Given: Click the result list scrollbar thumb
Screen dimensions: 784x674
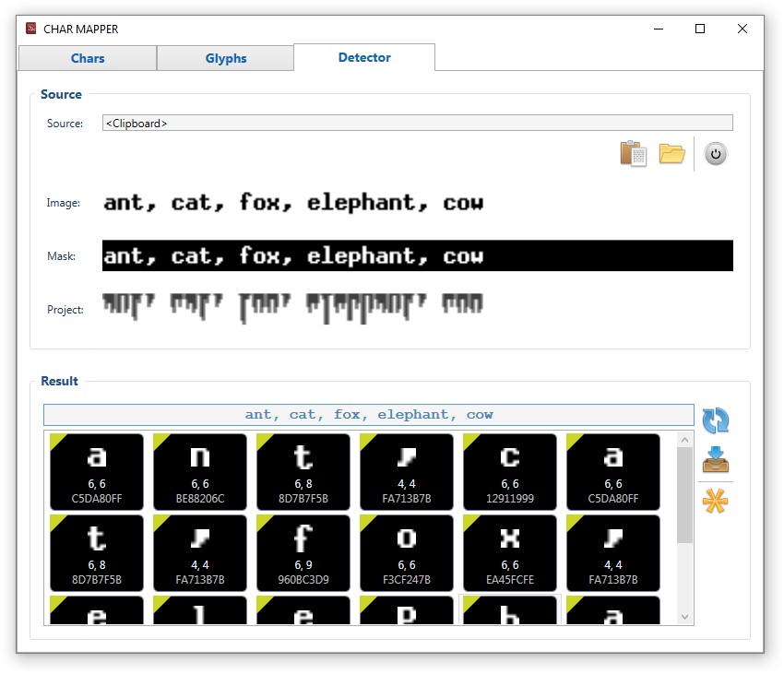Looking at the screenshot, I should [x=685, y=495].
